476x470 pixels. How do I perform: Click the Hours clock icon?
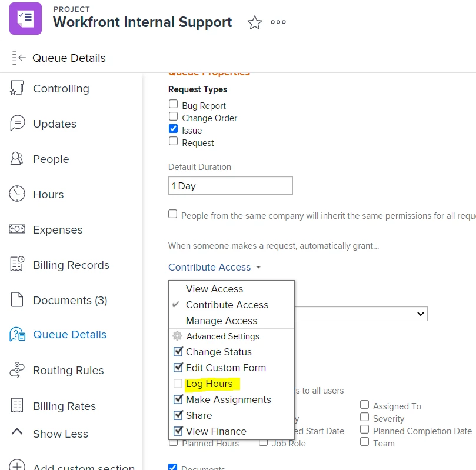pyautogui.click(x=17, y=194)
